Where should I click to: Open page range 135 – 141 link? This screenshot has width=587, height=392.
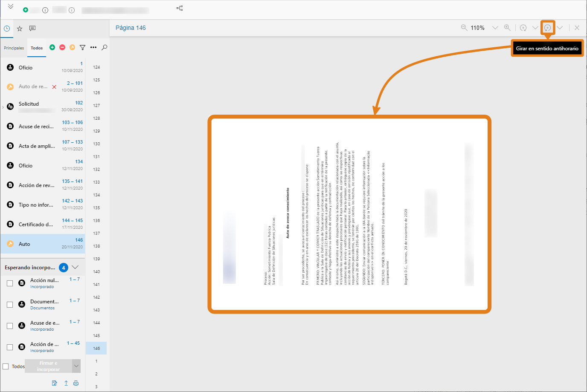tap(73, 181)
